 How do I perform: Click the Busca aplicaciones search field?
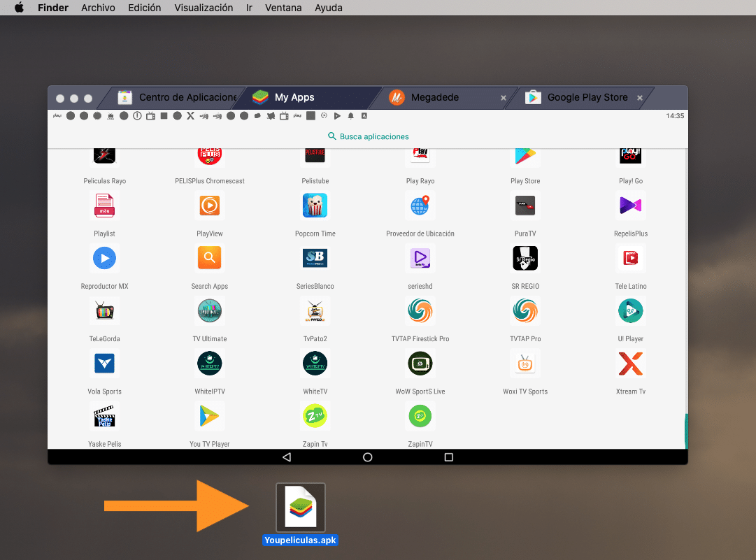coord(368,136)
